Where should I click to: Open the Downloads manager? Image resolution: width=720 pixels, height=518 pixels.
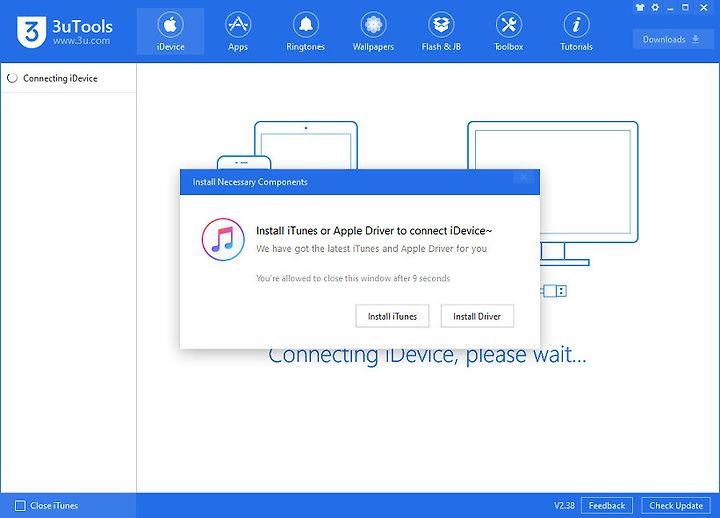pyautogui.click(x=671, y=39)
